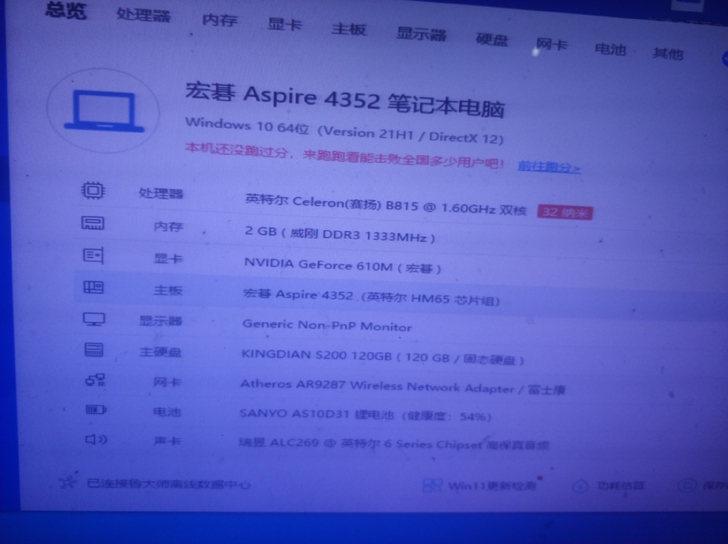Viewport: 728px width, 544px height.
Task: Click the sound card speaker icon
Action: click(x=96, y=439)
